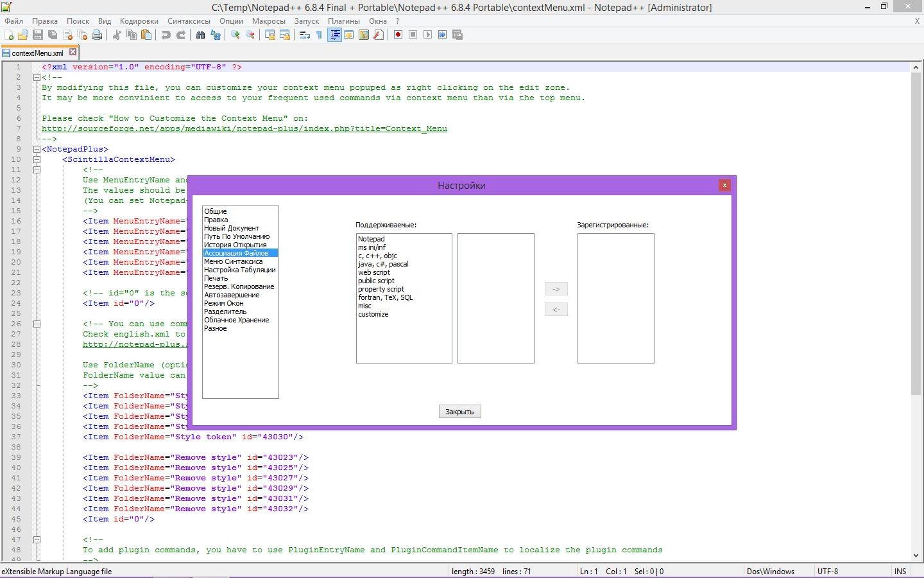Click the empty Зарегистрированные list box
Image resolution: width=924 pixels, height=578 pixels.
[616, 298]
